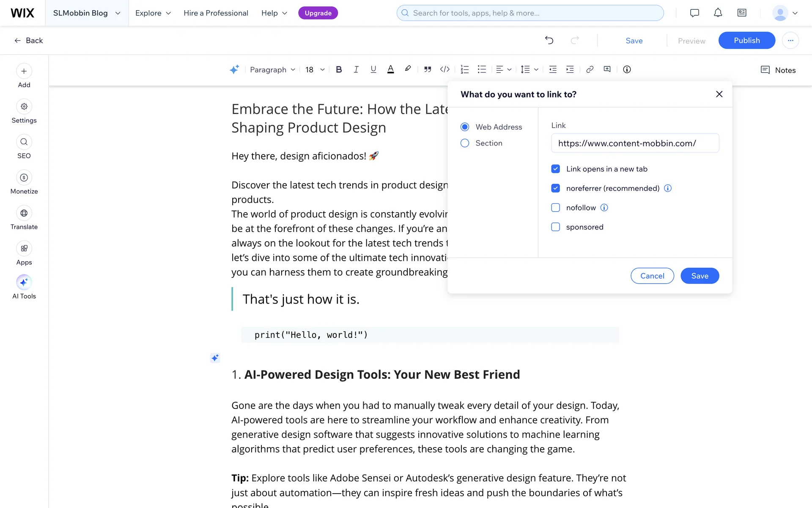Expand the Paragraph style dropdown

(x=272, y=69)
